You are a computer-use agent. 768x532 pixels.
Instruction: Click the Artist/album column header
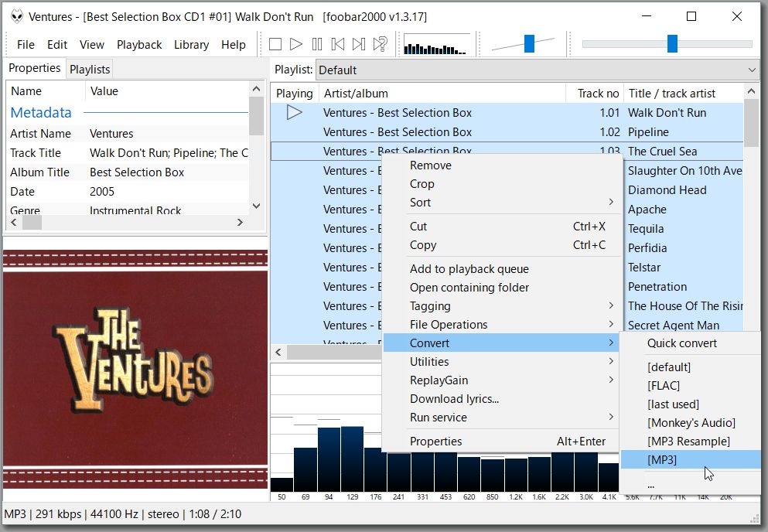pos(442,93)
